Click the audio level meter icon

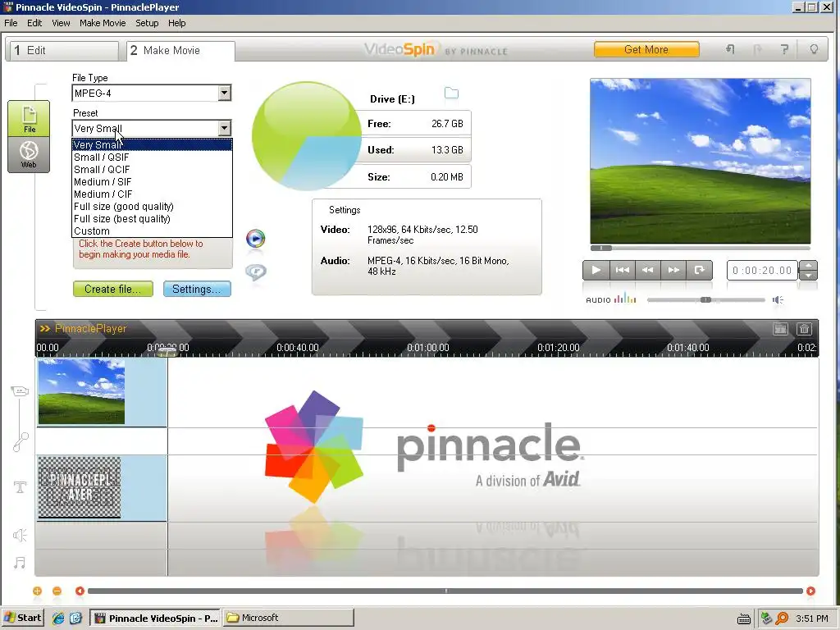tap(624, 299)
